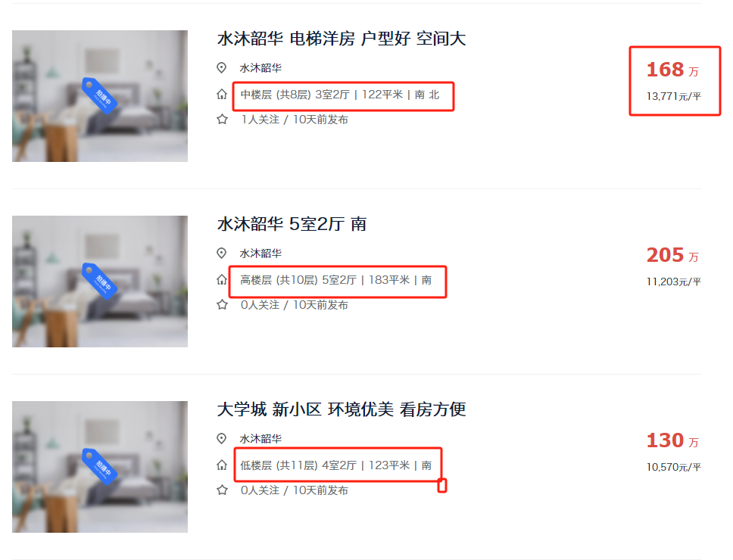The width and height of the screenshot is (733, 560).
Task: Click 水沐韶华 community link in second listing
Action: pos(260,254)
